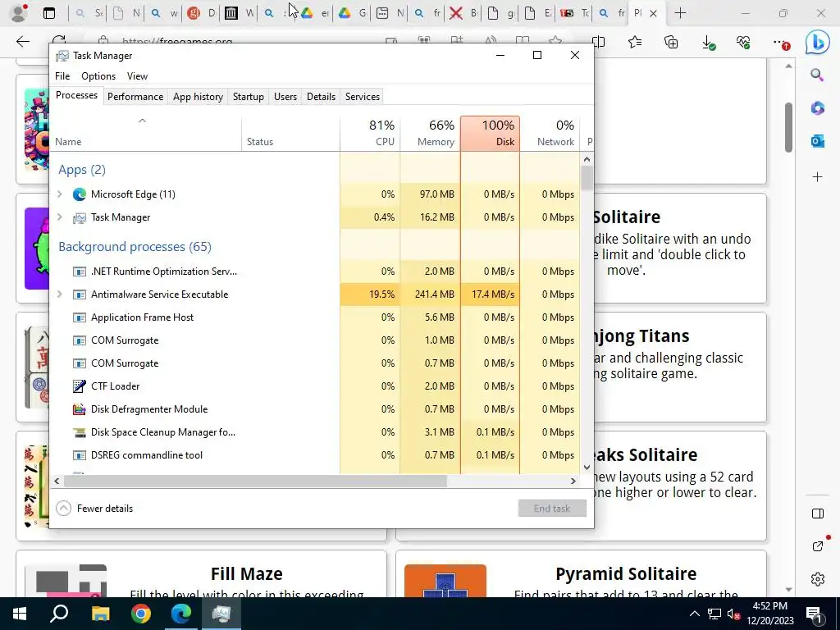Click the Disk Space Cleanup Manager icon
The image size is (840, 630).
80,432
